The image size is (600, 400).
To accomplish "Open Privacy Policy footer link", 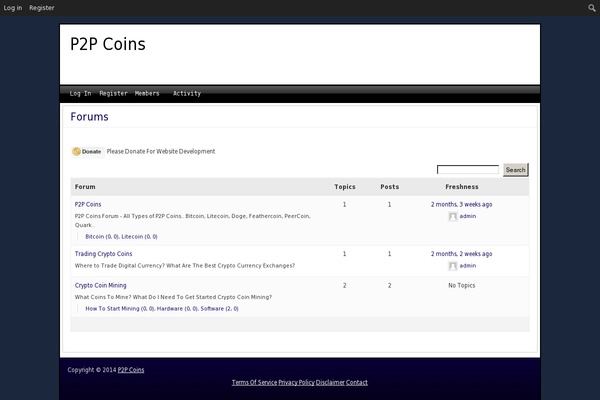I will [297, 382].
